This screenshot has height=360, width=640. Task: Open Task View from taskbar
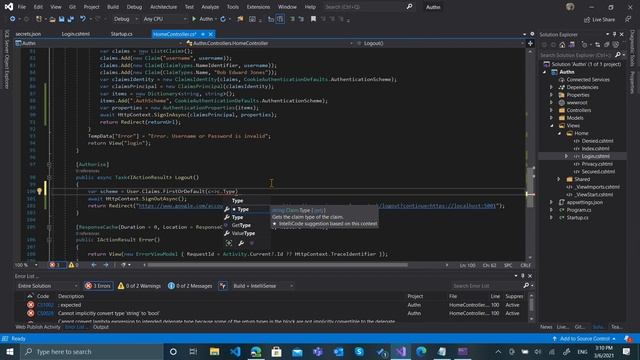193,351
